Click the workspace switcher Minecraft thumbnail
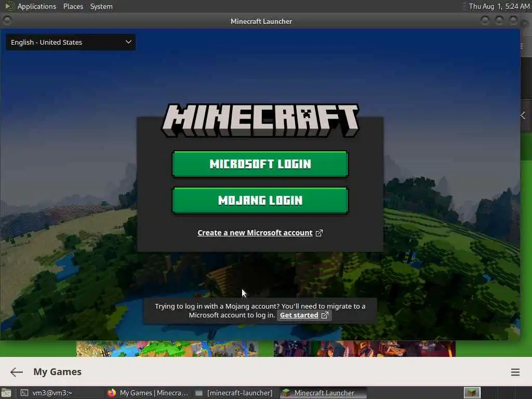This screenshot has height=399, width=532. click(x=472, y=393)
